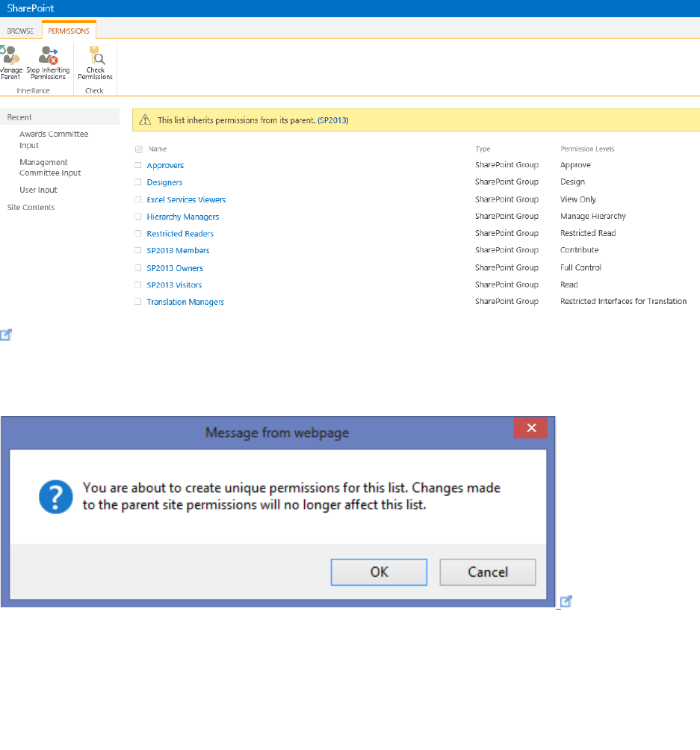
Task: Click the Recent navigation heading
Action: [19, 117]
